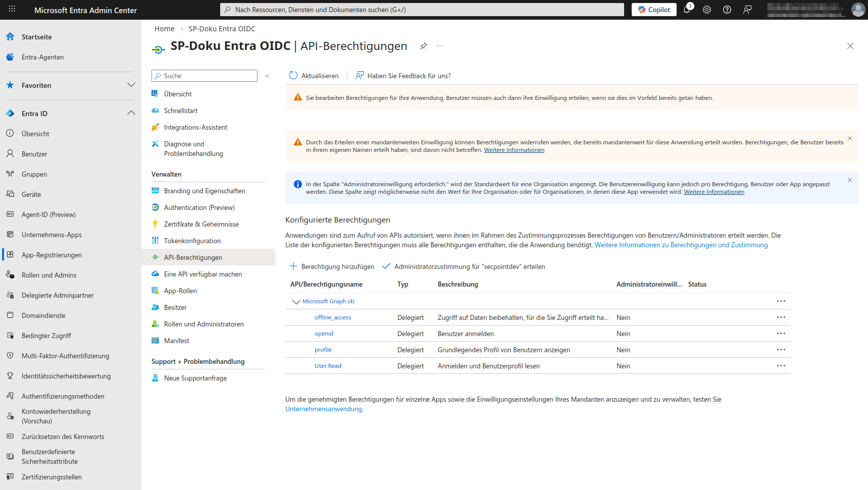Dismiss the blue info banner
The image size is (868, 490).
(x=850, y=180)
